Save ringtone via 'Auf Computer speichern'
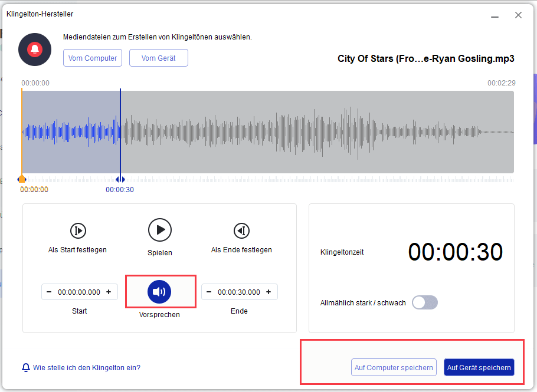This screenshot has width=537, height=392. [x=394, y=367]
